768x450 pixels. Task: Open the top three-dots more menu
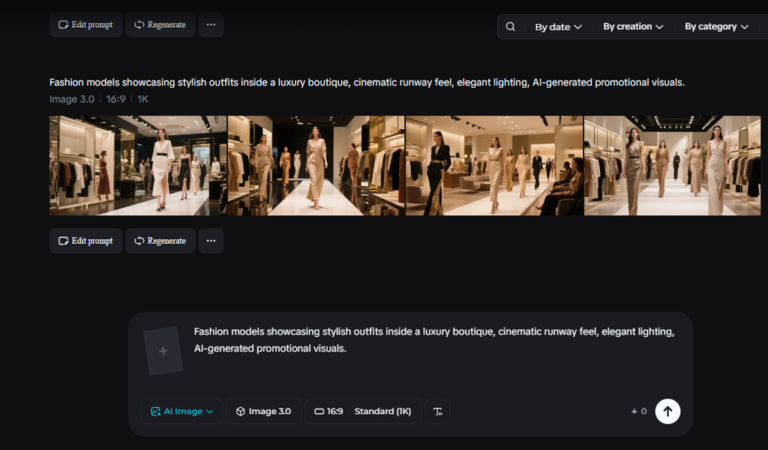[211, 24]
